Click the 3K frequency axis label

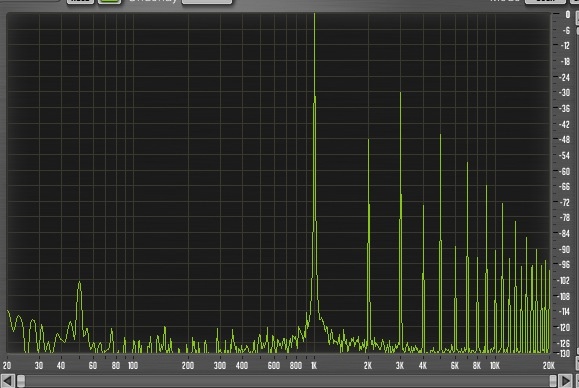pos(400,365)
